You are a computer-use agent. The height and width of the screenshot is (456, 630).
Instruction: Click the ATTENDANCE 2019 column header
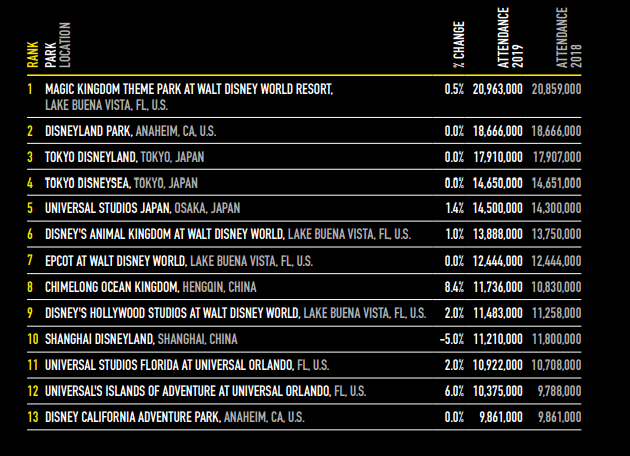point(510,37)
